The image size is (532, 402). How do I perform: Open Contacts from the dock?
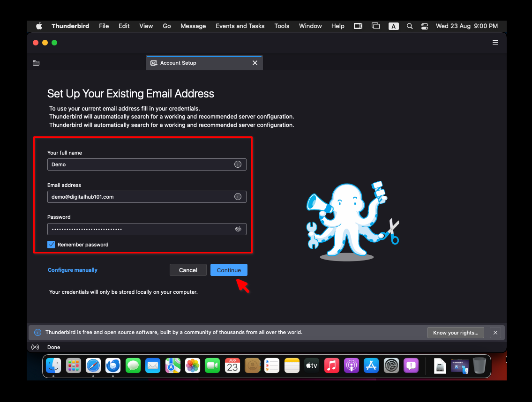(x=252, y=366)
